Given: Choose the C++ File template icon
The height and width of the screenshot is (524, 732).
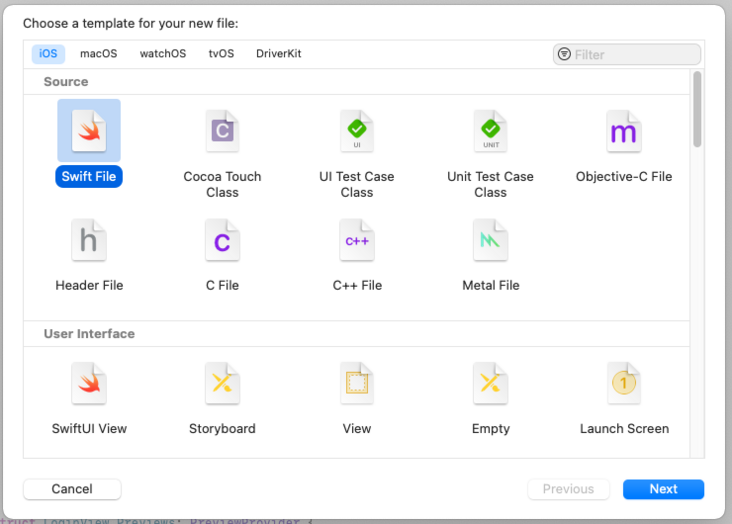Looking at the screenshot, I should click(357, 240).
